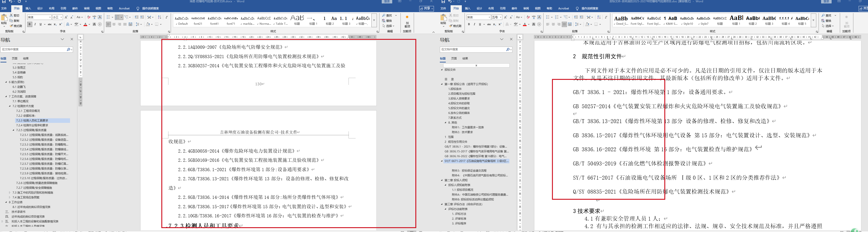Click Increase Indent in the right Word window

tap(581, 17)
